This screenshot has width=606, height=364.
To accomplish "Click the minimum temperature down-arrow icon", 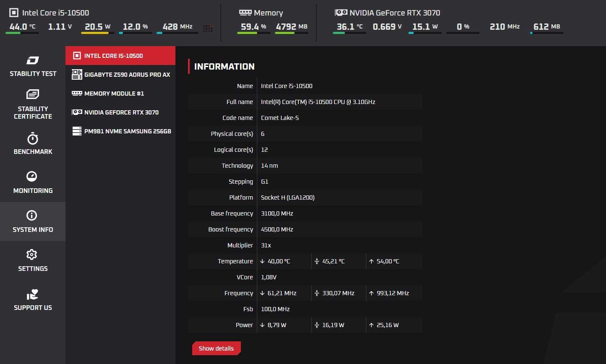I will pyautogui.click(x=262, y=261).
